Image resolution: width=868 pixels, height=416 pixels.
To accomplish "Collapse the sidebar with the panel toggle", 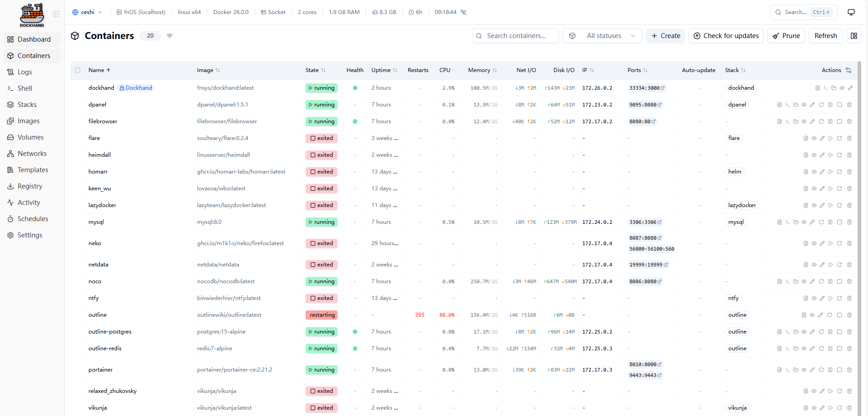I will (x=56, y=14).
